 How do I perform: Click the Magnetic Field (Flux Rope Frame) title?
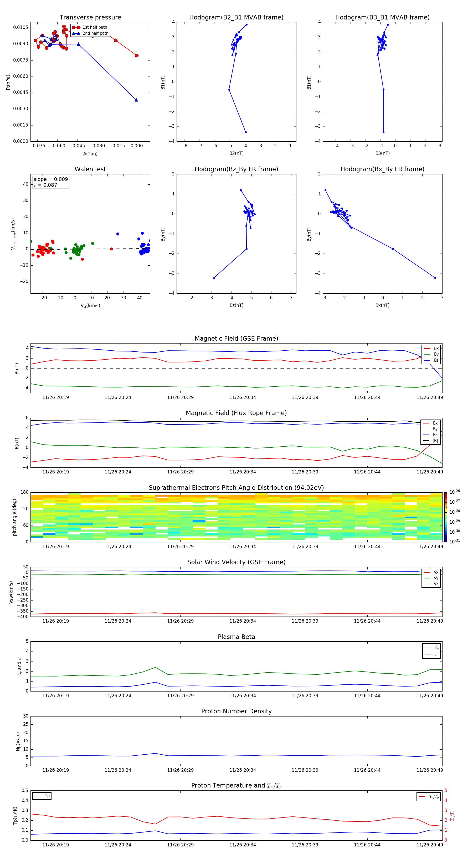coord(236,413)
